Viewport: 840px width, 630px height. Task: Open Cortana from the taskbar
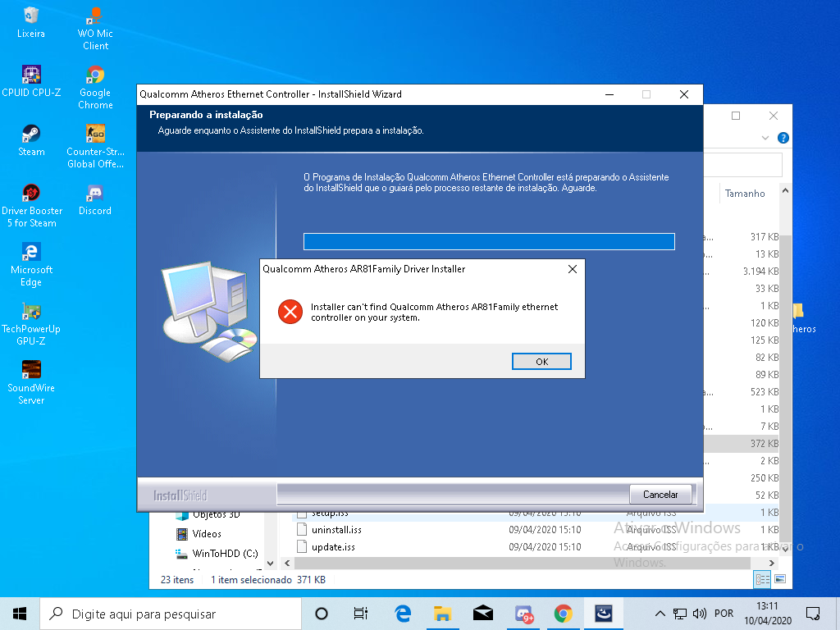[322, 614]
